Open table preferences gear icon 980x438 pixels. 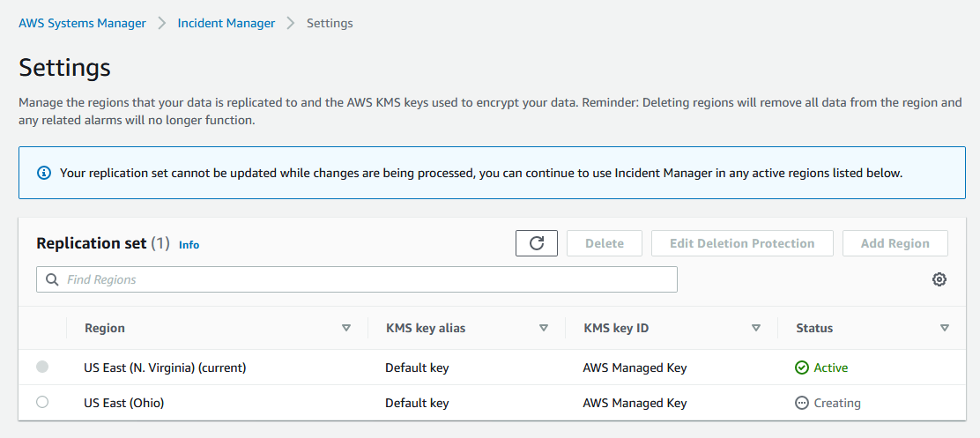(939, 279)
